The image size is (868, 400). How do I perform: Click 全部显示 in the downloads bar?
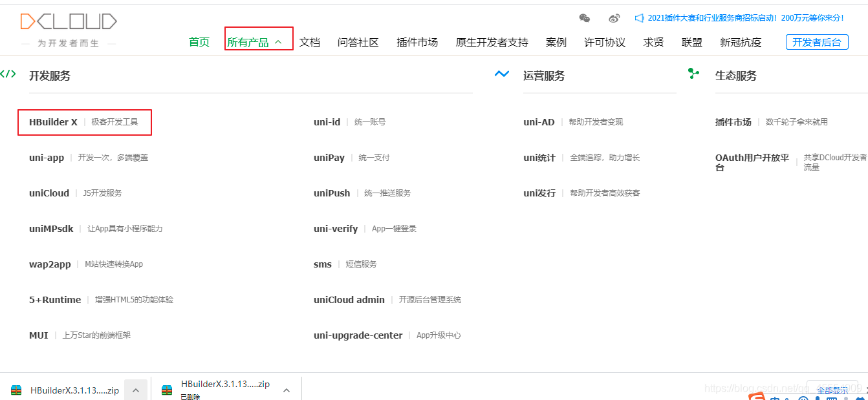[832, 390]
